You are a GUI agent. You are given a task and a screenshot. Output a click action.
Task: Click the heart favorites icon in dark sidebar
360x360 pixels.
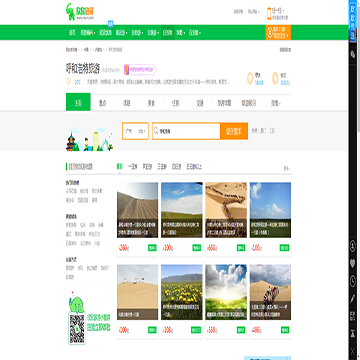[353, 264]
